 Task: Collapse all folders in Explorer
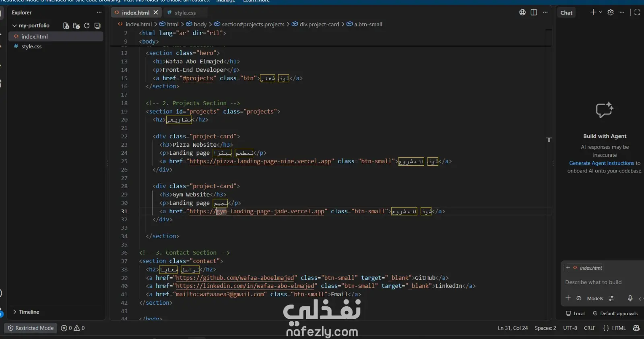97,26
